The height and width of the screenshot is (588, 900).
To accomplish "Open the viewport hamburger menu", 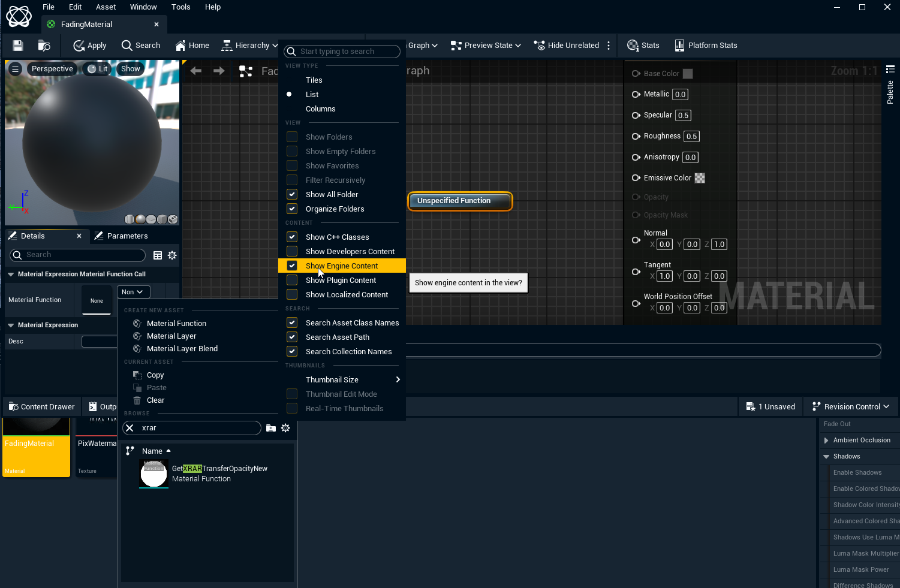I will pos(16,69).
